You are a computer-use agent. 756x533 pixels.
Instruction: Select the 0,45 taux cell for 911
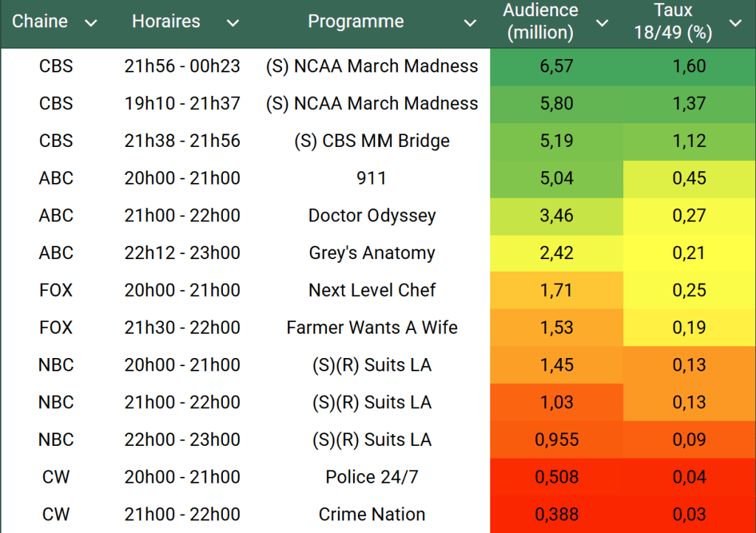point(690,178)
